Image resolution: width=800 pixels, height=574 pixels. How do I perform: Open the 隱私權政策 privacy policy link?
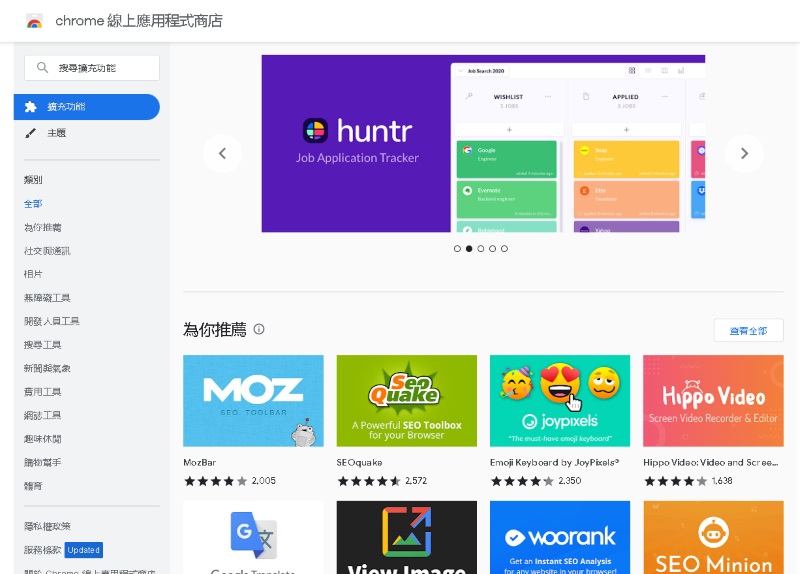[47, 526]
